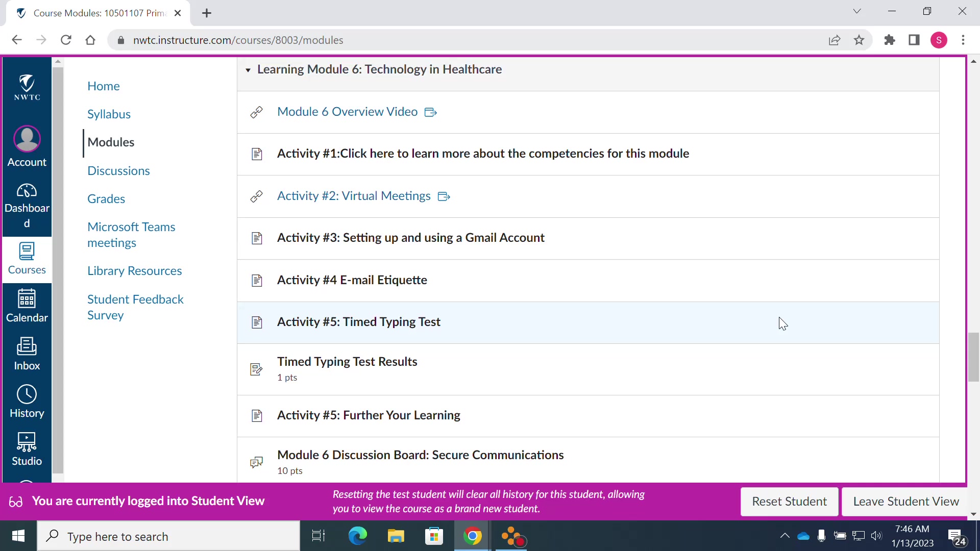Screen dimensions: 980x551
Task: Click the external-link icon after Activity #2: Virtual Meetings
Action: point(444,196)
